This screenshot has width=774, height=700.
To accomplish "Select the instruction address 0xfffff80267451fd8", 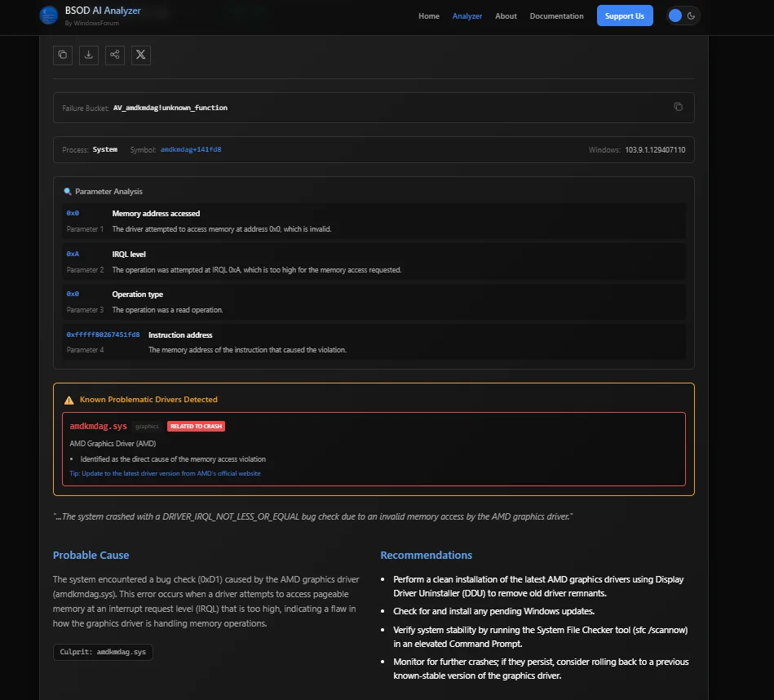I will [103, 334].
